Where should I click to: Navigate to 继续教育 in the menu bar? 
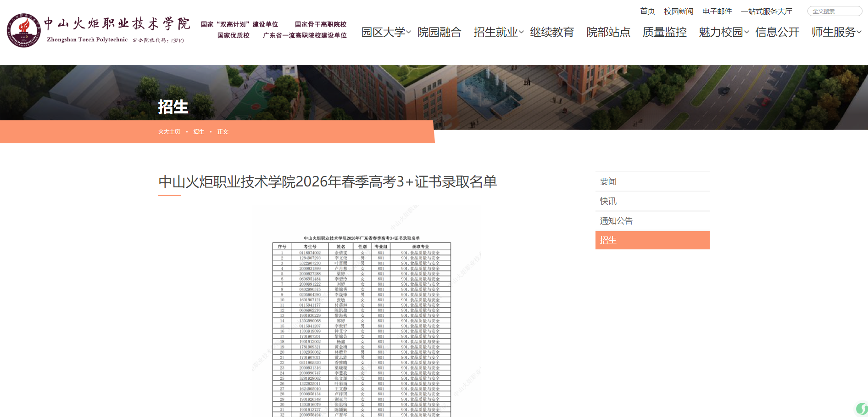coord(552,32)
